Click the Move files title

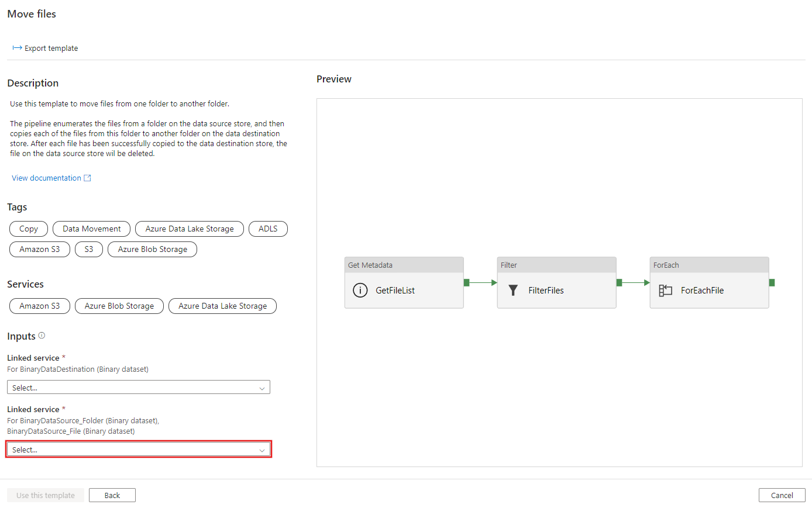click(32, 14)
